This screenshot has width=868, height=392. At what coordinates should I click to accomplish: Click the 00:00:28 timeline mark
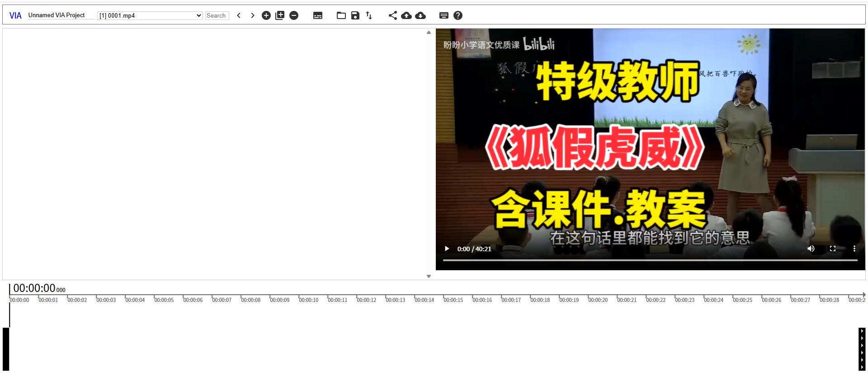(829, 300)
